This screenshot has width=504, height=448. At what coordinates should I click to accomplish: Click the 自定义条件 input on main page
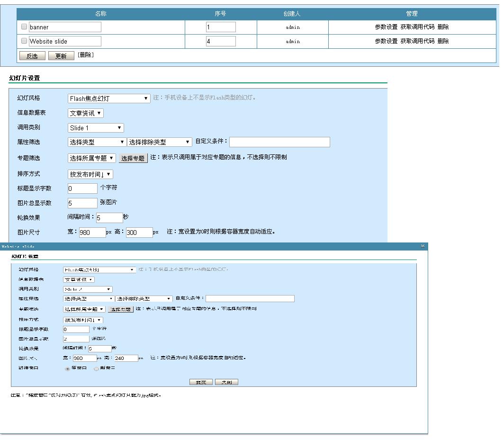[x=279, y=142]
